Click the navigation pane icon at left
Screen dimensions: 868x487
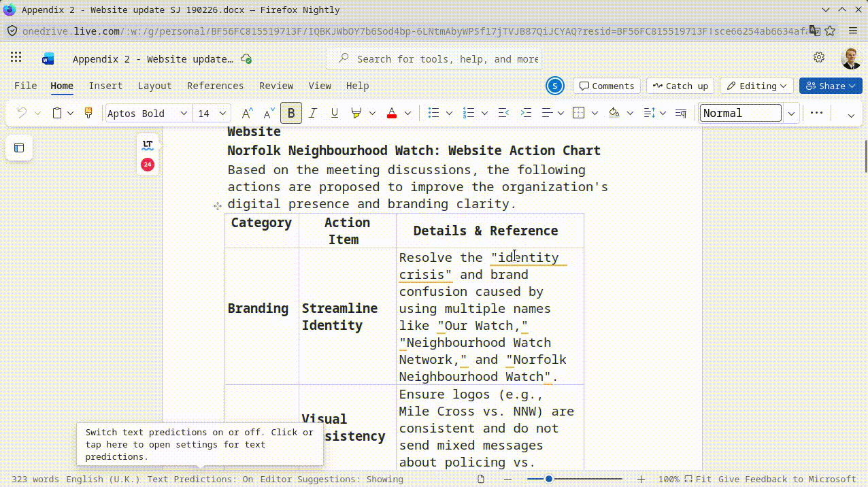[19, 148]
